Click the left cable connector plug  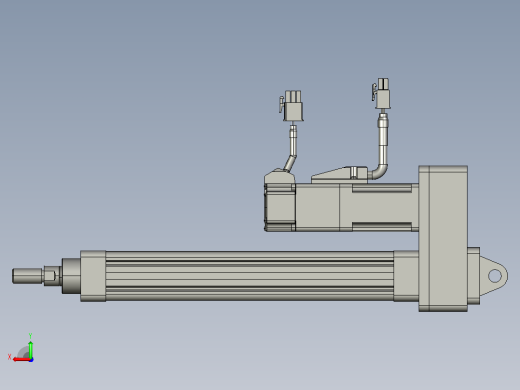click(x=293, y=106)
